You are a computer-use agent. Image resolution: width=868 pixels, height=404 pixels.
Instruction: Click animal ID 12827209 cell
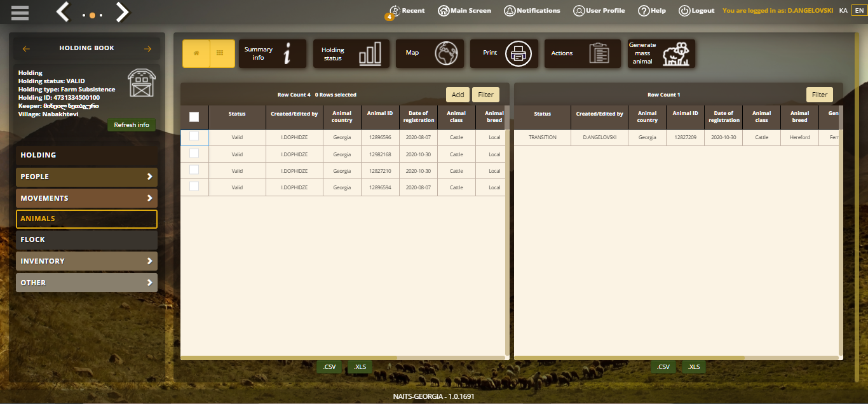point(685,137)
